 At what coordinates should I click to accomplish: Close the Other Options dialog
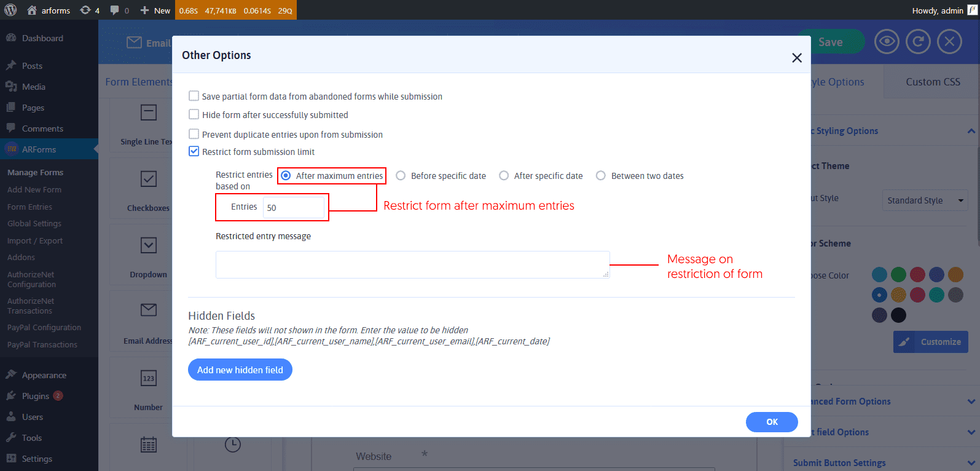[797, 58]
